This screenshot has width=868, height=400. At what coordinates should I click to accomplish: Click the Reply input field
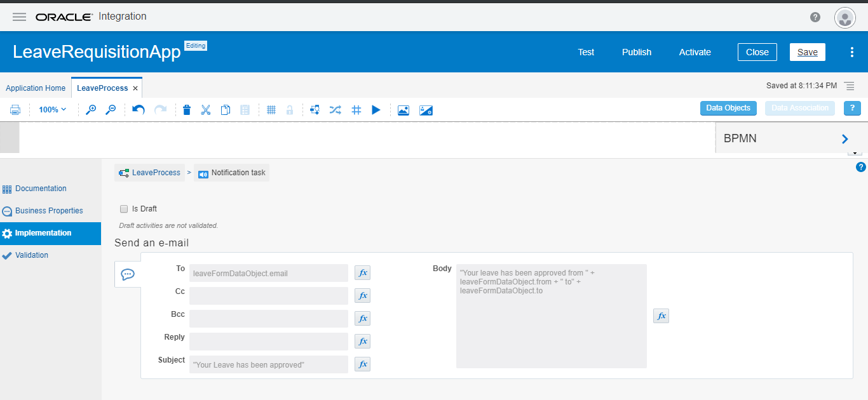269,342
